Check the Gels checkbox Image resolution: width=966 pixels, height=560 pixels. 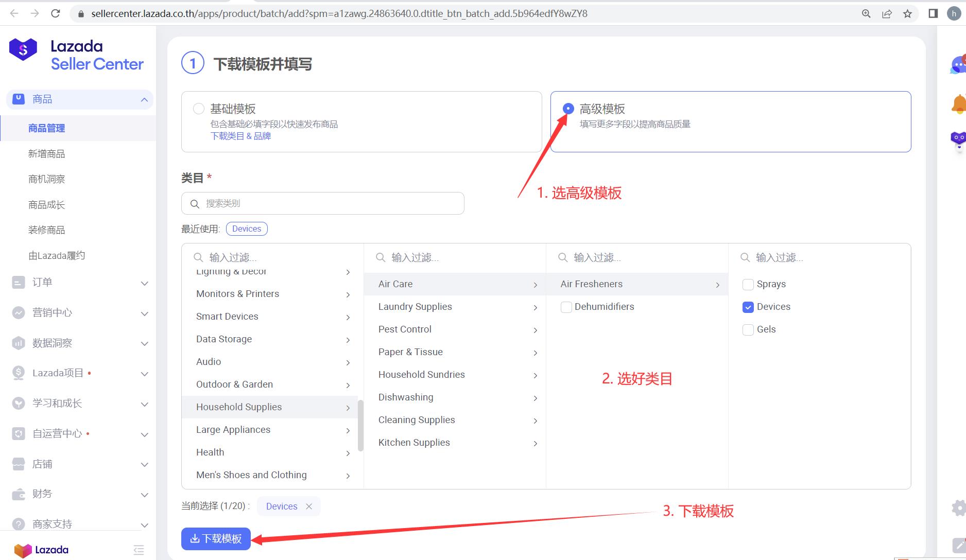click(x=748, y=330)
